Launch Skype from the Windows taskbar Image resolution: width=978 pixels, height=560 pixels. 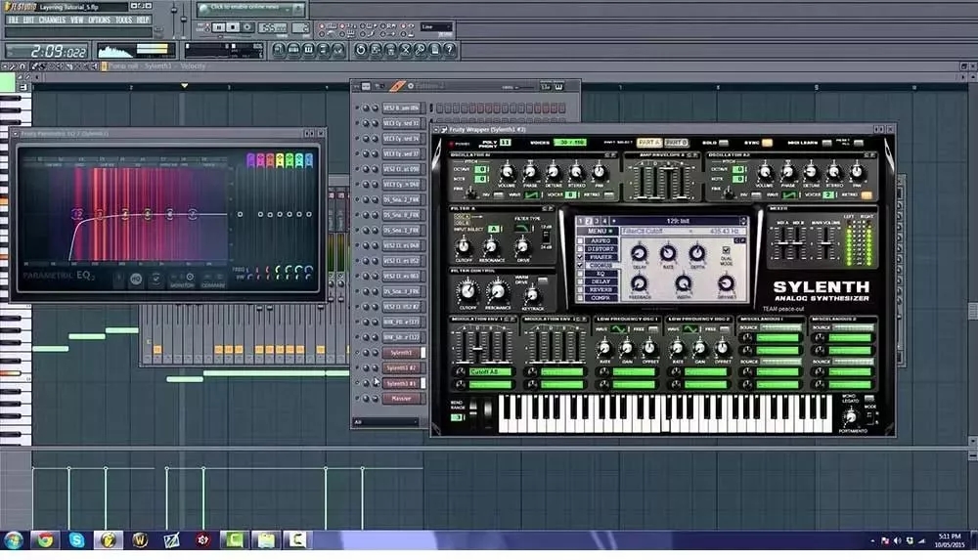[x=76, y=539]
